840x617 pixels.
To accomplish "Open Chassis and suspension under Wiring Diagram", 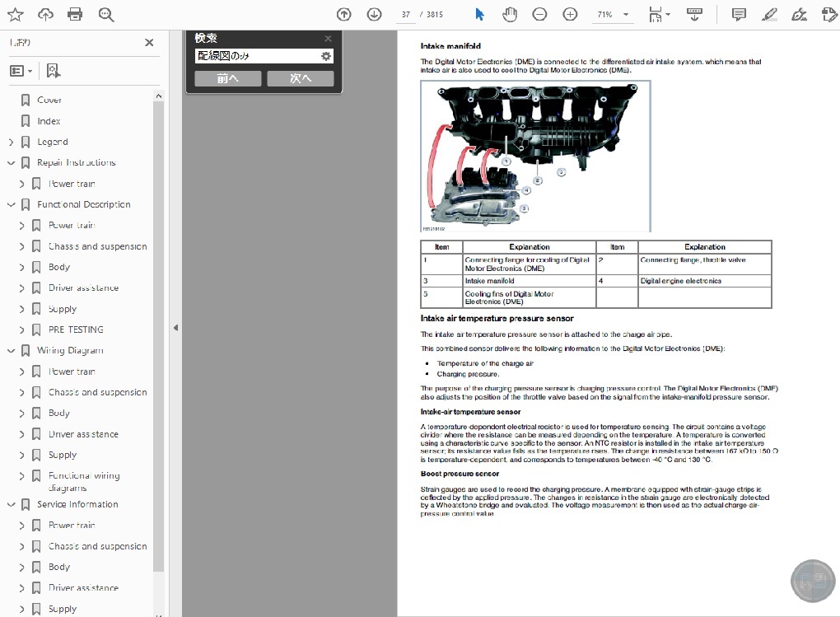I will pos(97,392).
